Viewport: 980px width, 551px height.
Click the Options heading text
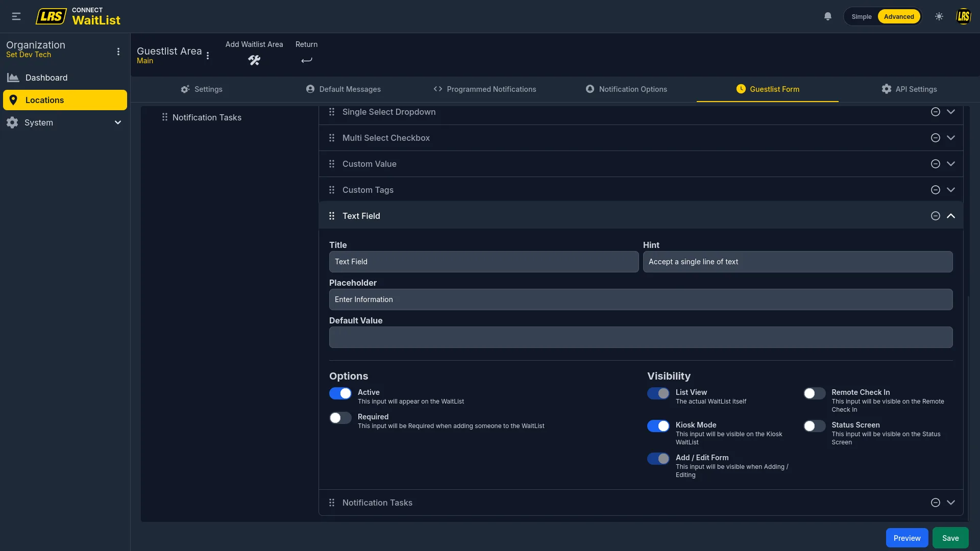[349, 376]
